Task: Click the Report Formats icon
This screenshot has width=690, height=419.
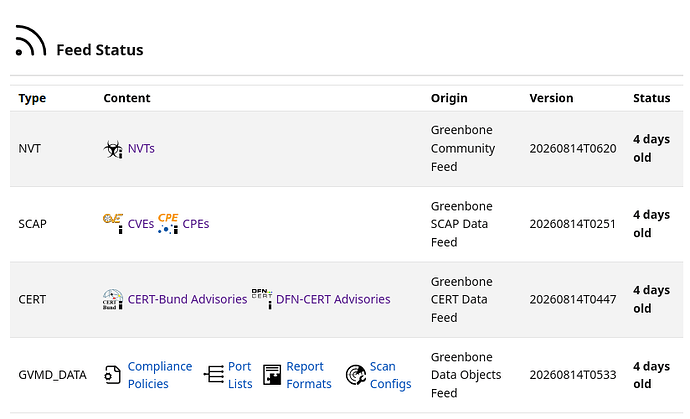Action: (x=272, y=375)
